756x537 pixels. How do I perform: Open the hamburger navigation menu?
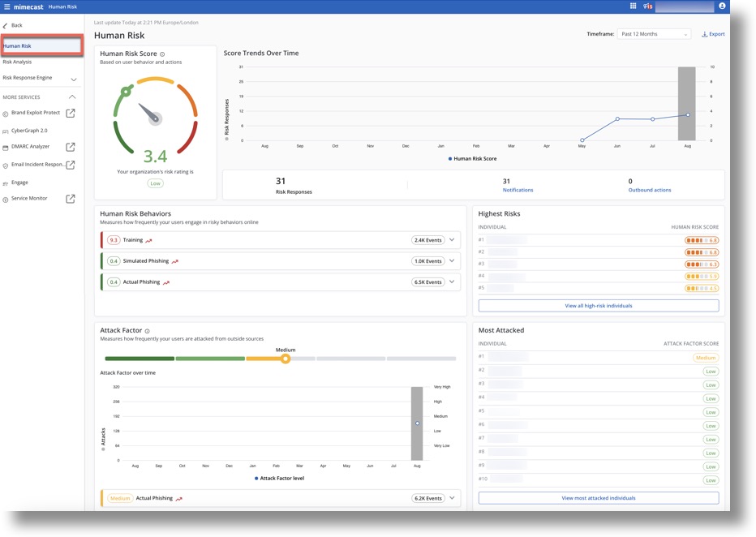coord(7,6)
